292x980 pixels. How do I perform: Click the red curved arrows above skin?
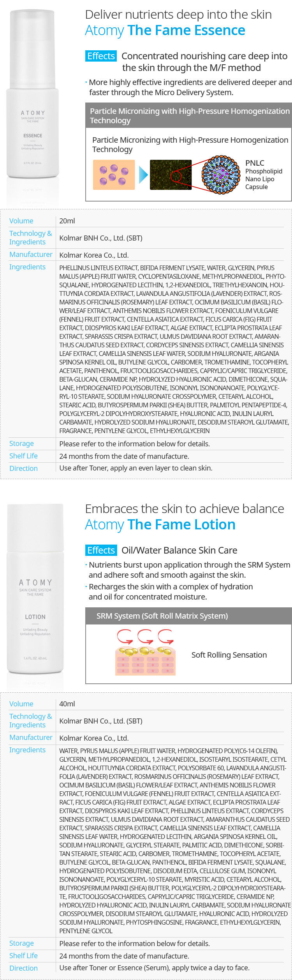145,637
